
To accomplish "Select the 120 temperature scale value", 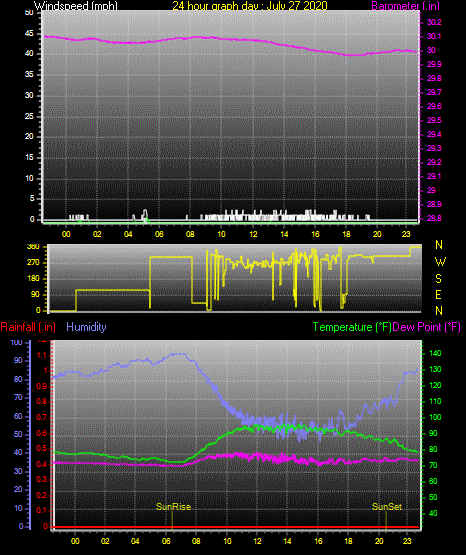I will [x=435, y=385].
